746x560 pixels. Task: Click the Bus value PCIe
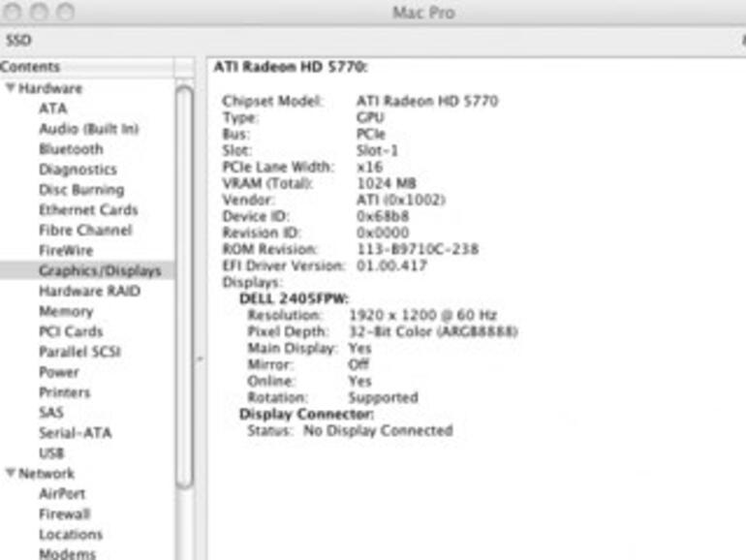tap(371, 134)
